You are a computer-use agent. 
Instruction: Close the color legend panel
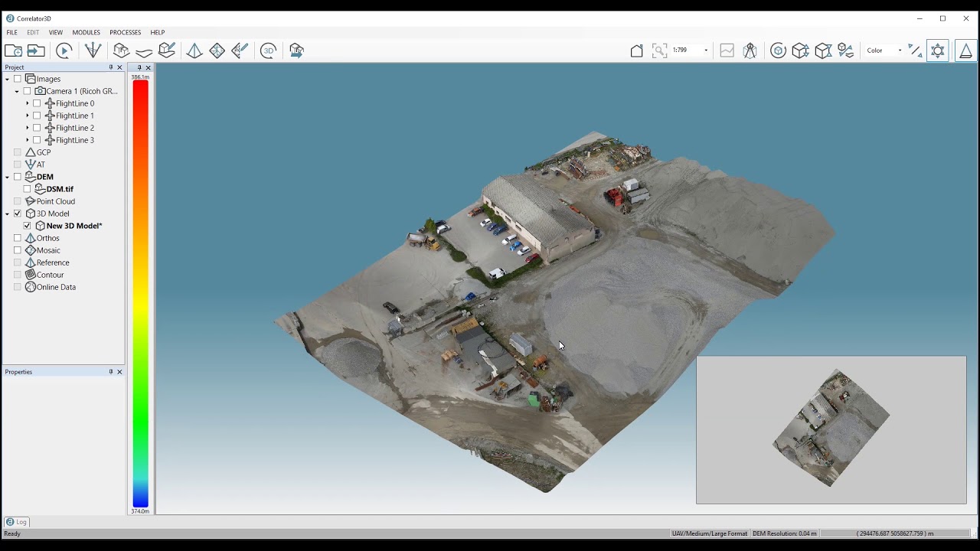coord(149,67)
